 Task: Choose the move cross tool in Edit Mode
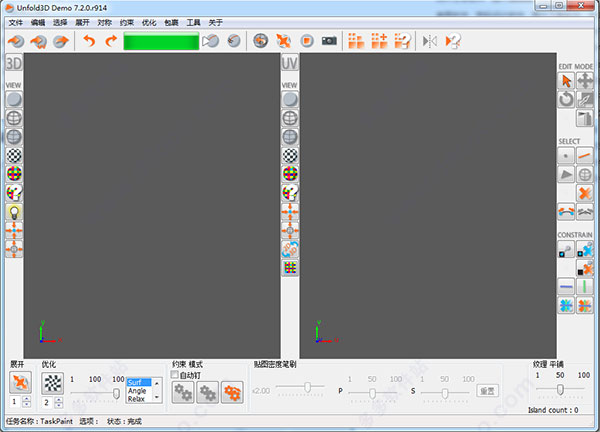(585, 81)
